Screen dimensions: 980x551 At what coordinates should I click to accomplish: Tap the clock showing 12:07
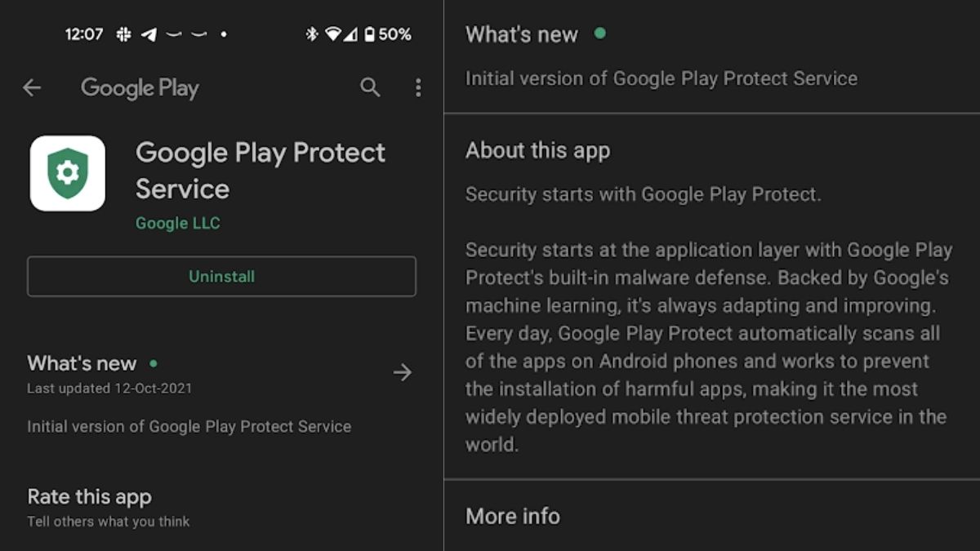click(85, 34)
